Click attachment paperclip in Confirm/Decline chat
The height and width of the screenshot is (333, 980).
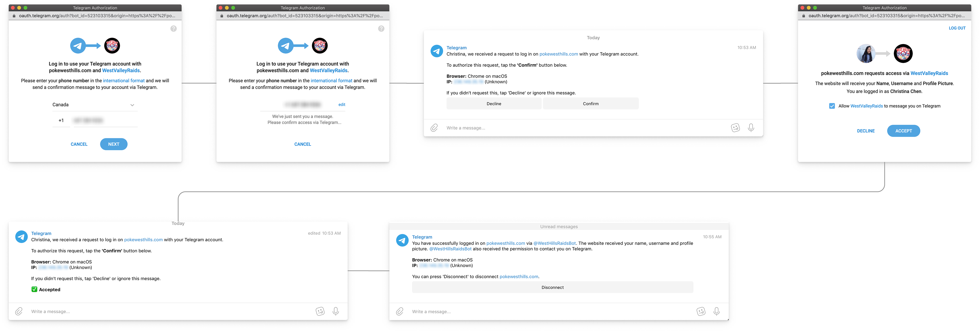434,128
